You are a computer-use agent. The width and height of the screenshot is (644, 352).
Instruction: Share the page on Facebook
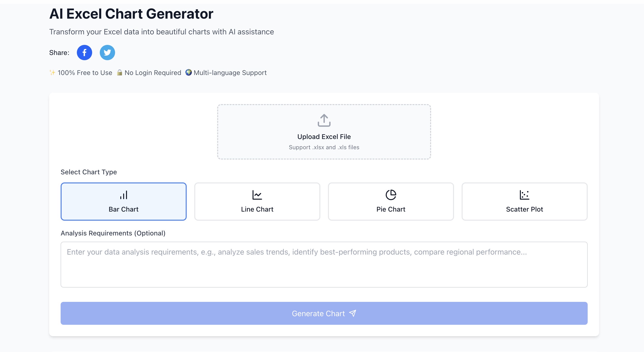(84, 52)
